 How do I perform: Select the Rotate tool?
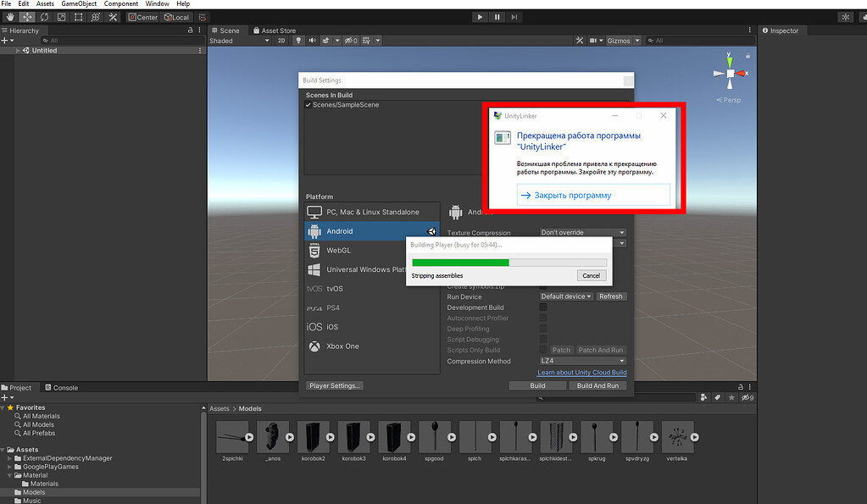(44, 17)
